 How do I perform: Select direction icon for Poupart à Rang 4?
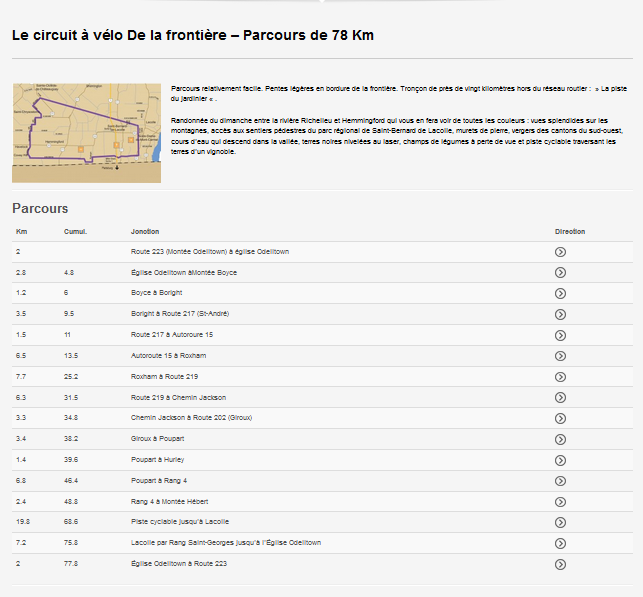click(x=560, y=480)
